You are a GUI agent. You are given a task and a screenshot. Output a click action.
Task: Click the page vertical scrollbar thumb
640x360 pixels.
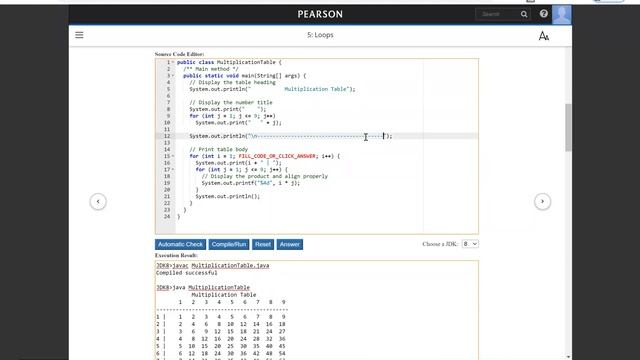(568, 127)
